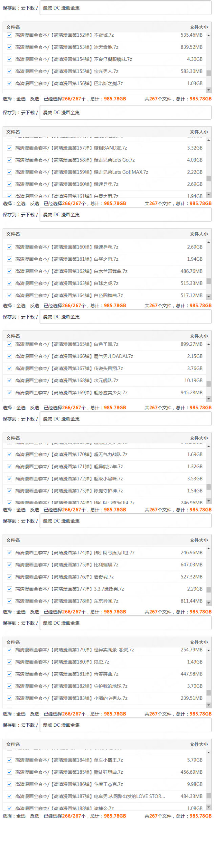Click save path field above 不夜城.7z list
The image size is (214, 868).
(x=125, y=8)
